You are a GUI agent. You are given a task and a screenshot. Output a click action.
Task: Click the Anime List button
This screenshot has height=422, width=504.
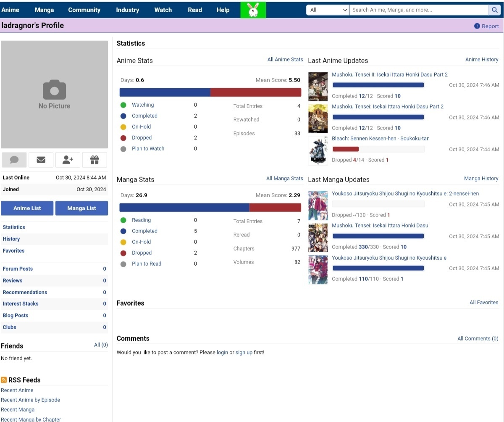pos(27,208)
